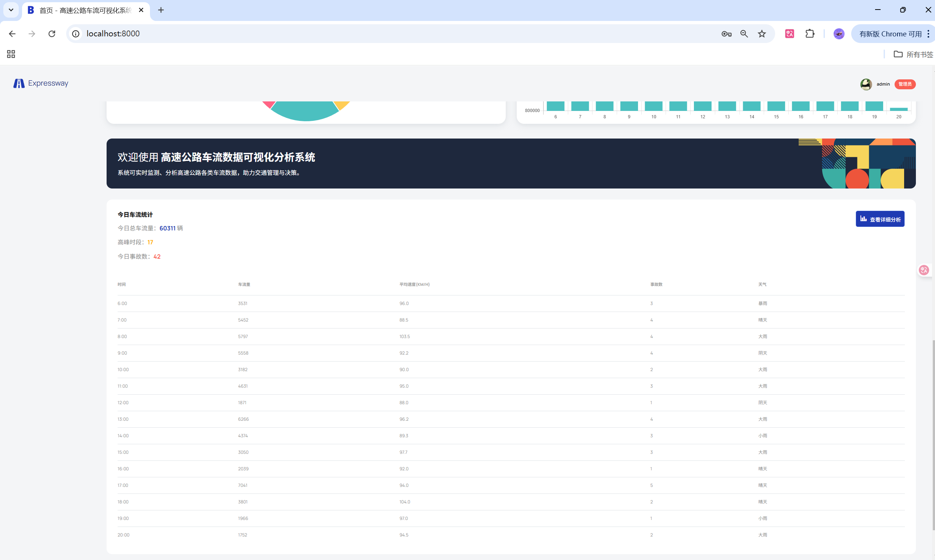
Task: Click the Expressway road logo icon
Action: pyautogui.click(x=19, y=83)
